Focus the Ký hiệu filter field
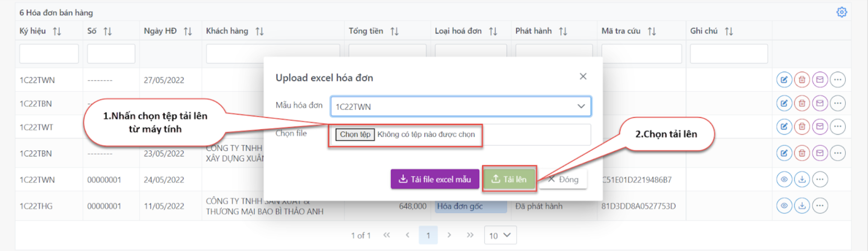The image size is (868, 251). [x=49, y=54]
